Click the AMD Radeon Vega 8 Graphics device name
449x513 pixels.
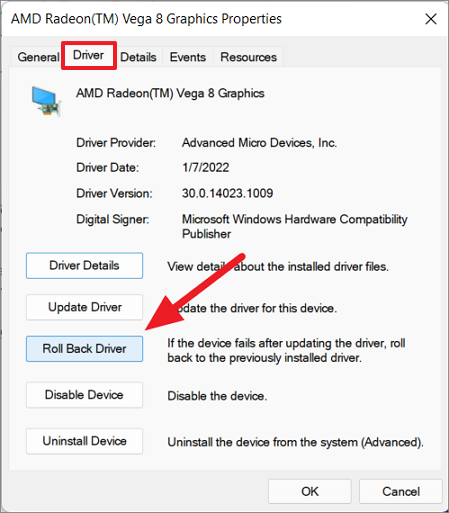coord(170,93)
